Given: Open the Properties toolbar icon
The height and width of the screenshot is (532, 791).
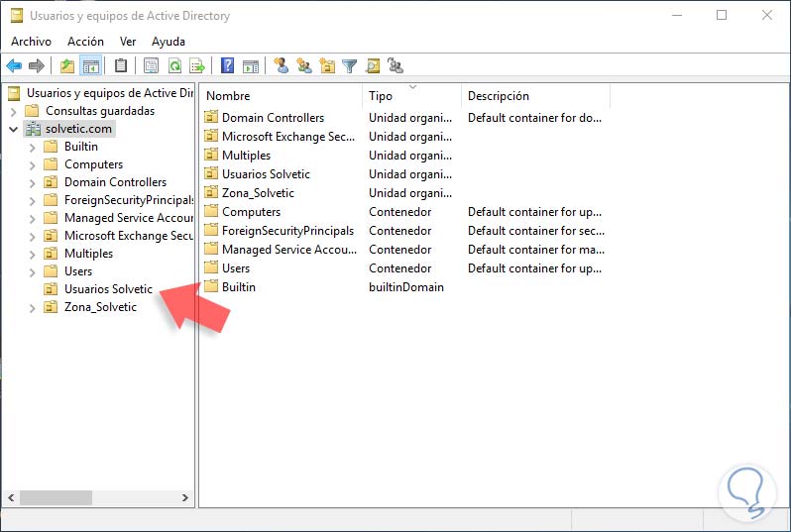Looking at the screenshot, I should (x=151, y=65).
